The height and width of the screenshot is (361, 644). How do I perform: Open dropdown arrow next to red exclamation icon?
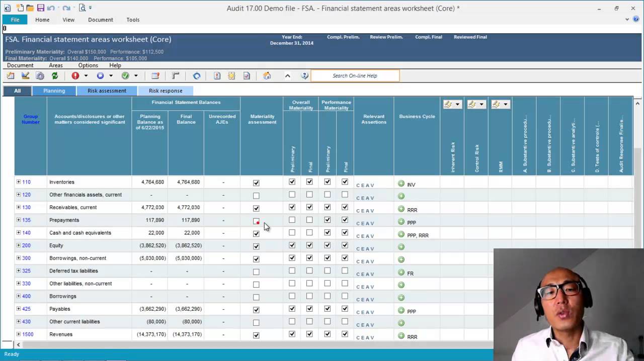tap(86, 76)
